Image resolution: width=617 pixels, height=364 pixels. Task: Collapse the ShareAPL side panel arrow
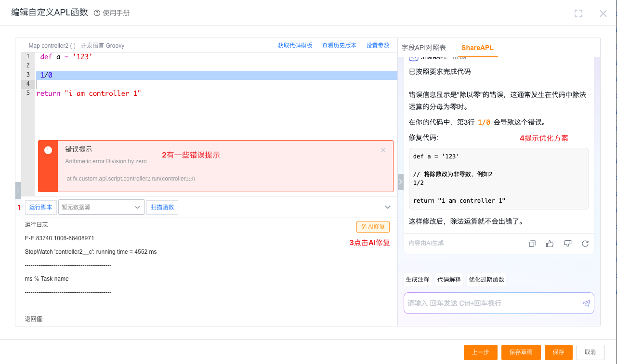[401, 182]
